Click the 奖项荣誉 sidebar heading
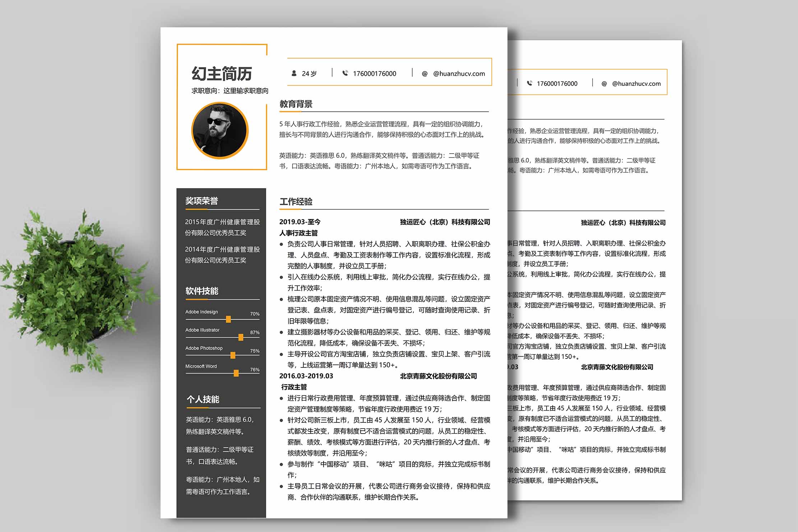The width and height of the screenshot is (798, 532). coord(201,201)
